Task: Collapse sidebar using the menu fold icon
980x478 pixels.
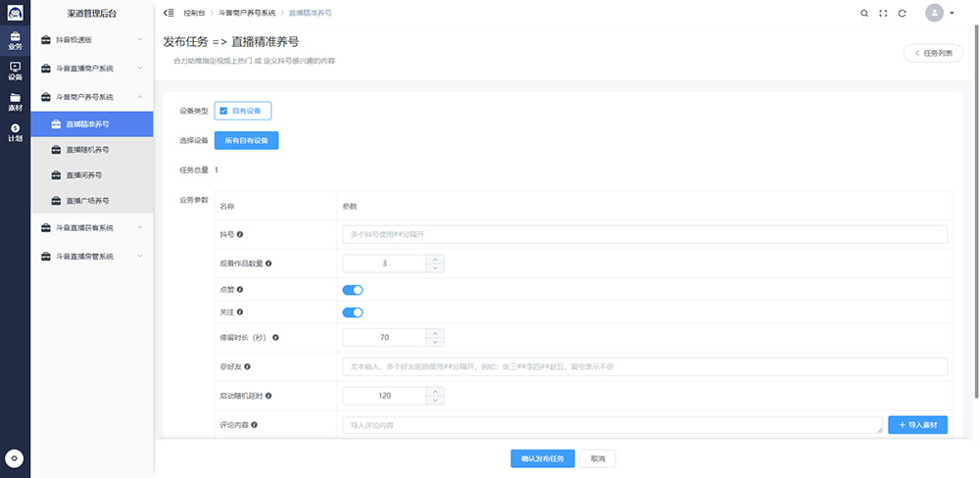Action: pos(170,13)
